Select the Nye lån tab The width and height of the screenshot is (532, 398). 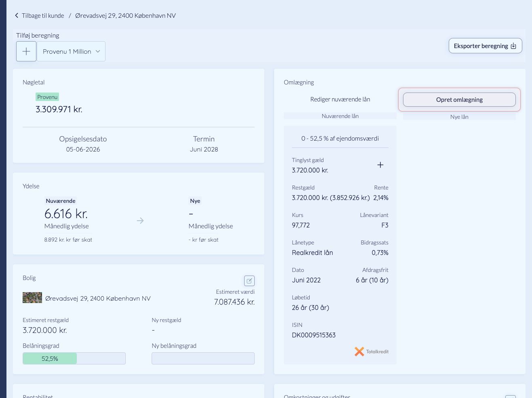pyautogui.click(x=459, y=117)
